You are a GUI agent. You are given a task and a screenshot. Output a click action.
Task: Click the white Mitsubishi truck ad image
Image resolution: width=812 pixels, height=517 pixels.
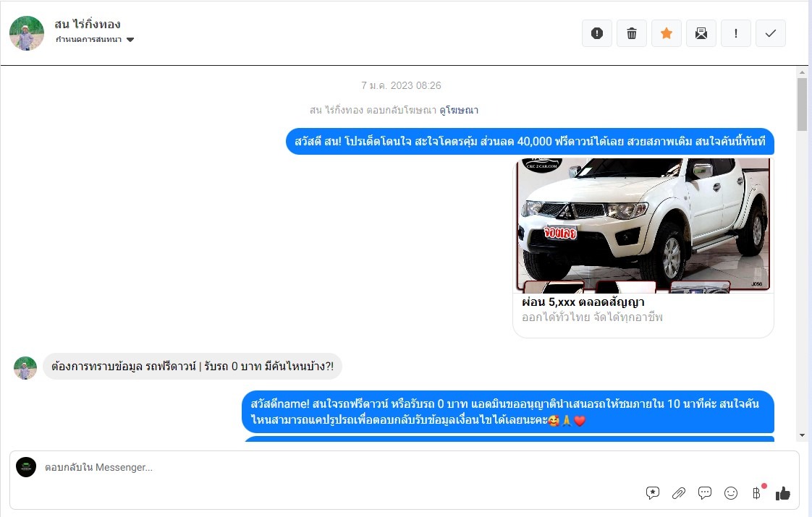pyautogui.click(x=643, y=225)
